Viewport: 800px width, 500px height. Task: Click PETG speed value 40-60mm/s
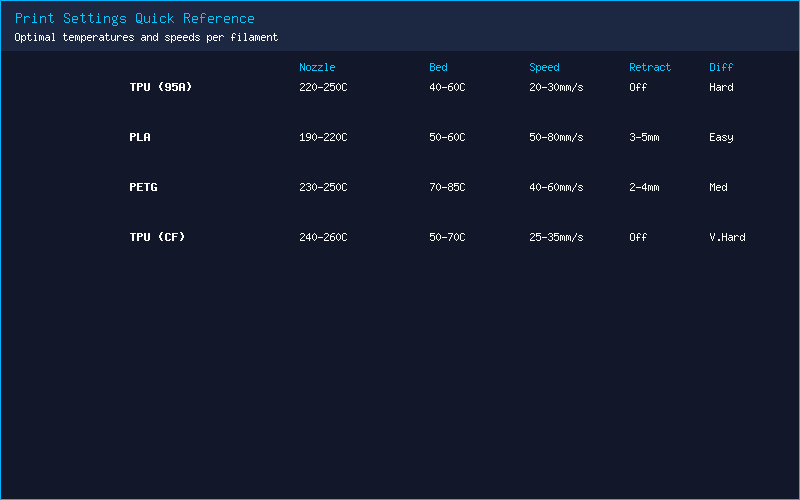click(556, 187)
